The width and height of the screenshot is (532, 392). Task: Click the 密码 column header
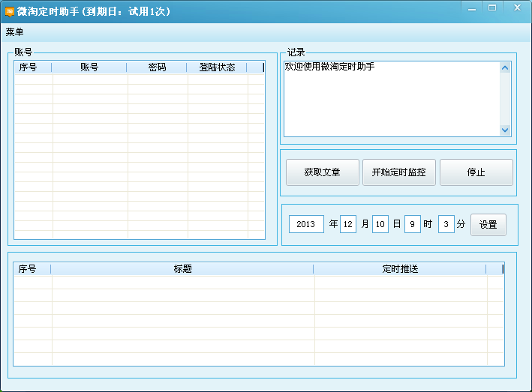pyautogui.click(x=157, y=67)
